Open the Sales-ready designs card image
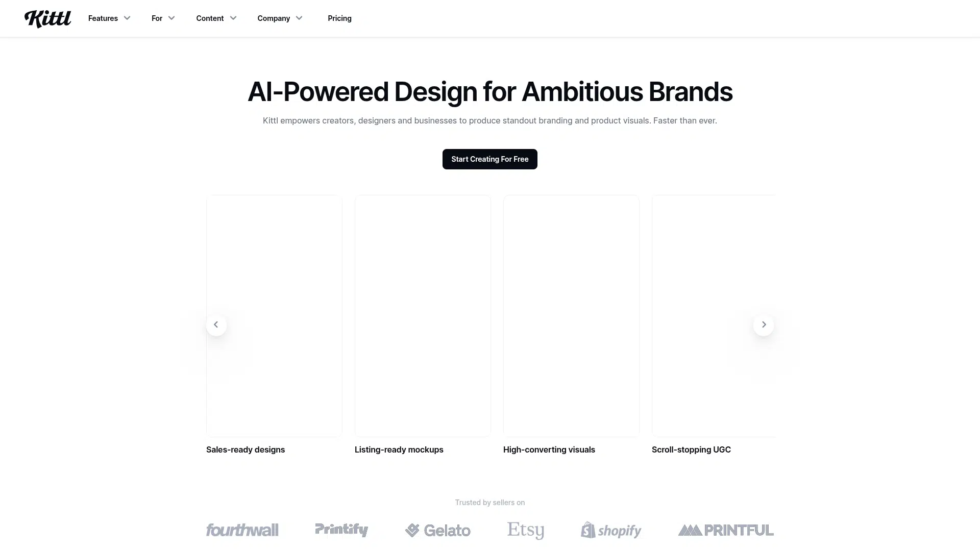The height and width of the screenshot is (551, 980). click(274, 316)
